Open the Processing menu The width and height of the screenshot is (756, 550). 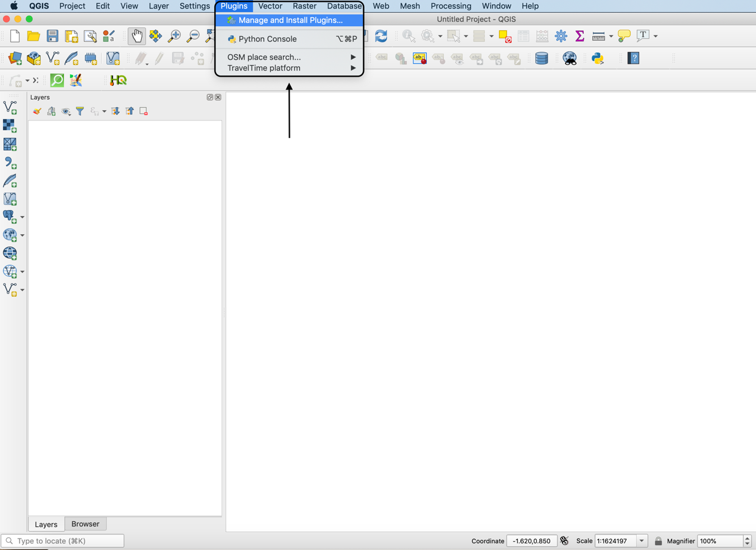click(x=451, y=6)
